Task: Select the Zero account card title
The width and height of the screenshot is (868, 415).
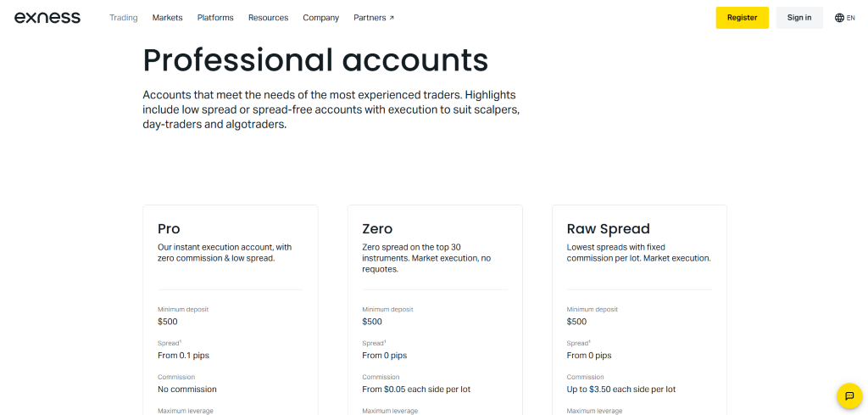Action: click(377, 228)
